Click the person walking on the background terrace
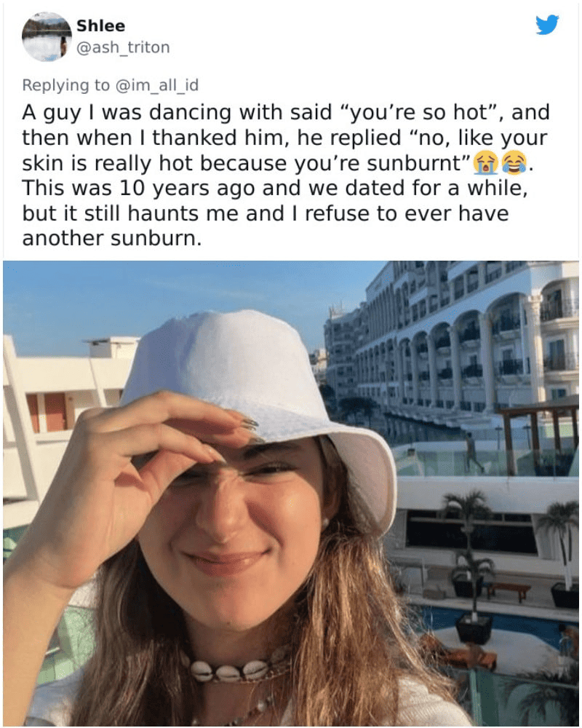The image size is (582, 728). click(x=472, y=451)
